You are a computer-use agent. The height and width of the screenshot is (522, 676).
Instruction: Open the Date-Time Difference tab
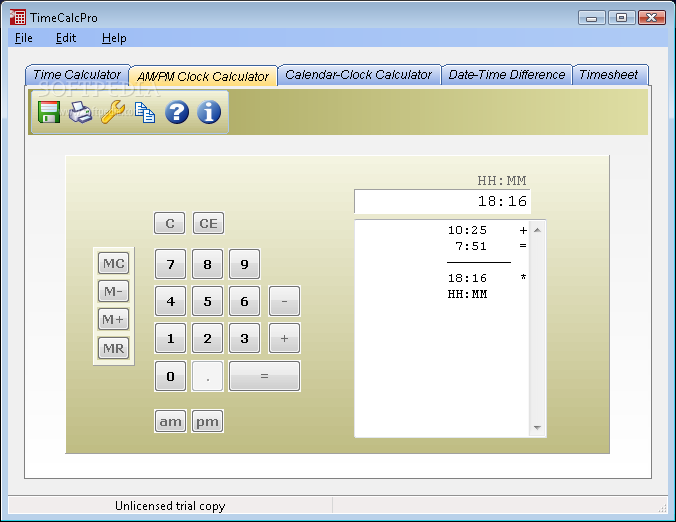[507, 75]
